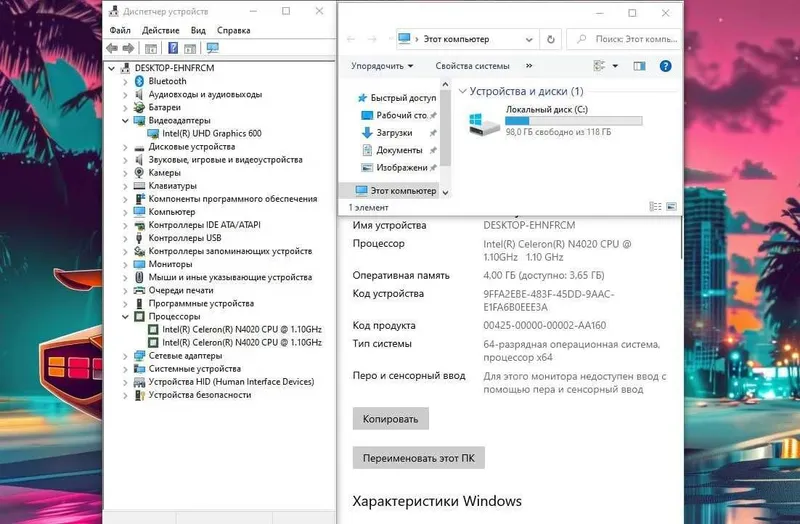
Task: Click the Forward arrow in Device Manager toolbar
Action: point(129,48)
